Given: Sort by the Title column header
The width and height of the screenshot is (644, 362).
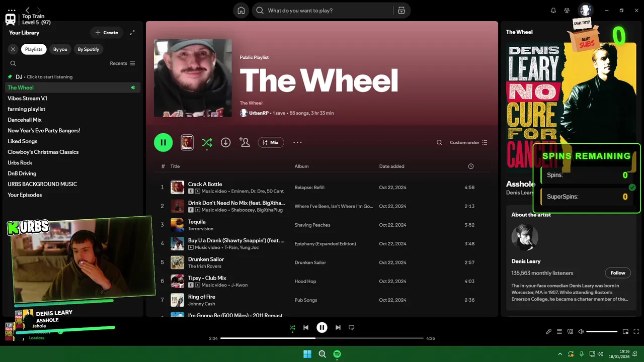Looking at the screenshot, I should [175, 166].
